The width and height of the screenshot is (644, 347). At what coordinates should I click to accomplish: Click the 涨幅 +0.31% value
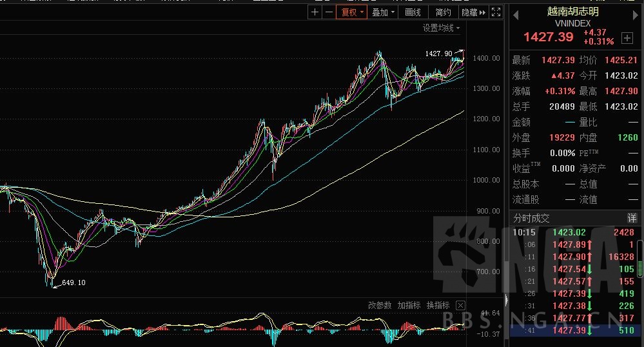point(560,91)
